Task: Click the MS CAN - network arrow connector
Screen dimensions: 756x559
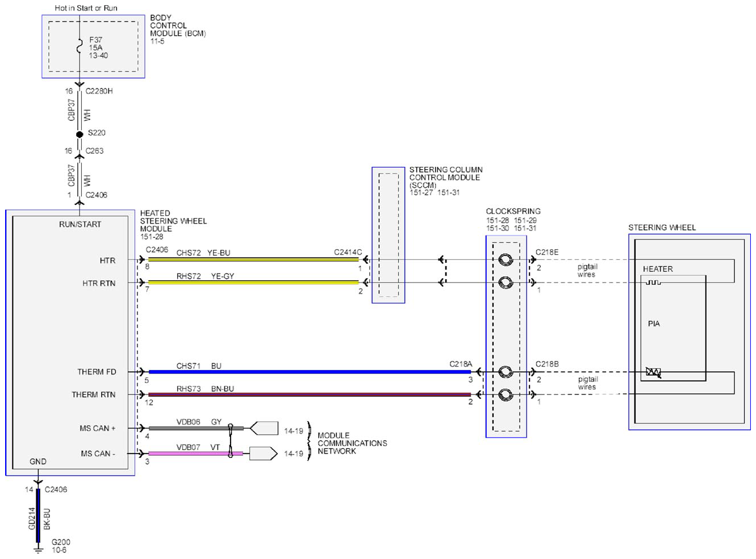Action: [264, 453]
